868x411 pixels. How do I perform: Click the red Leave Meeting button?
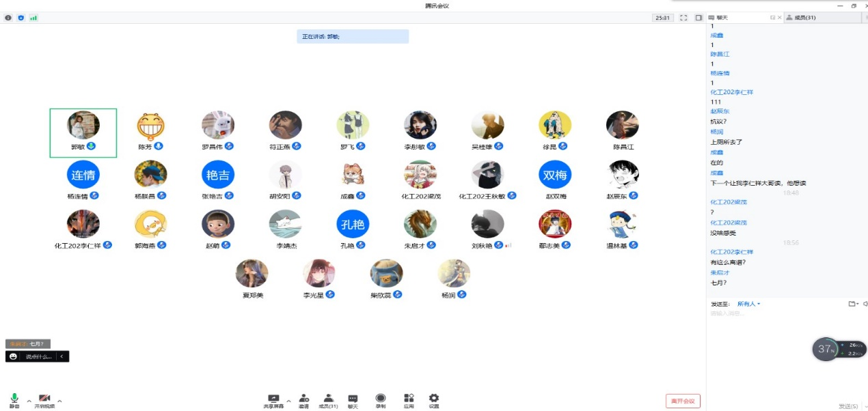click(x=682, y=401)
